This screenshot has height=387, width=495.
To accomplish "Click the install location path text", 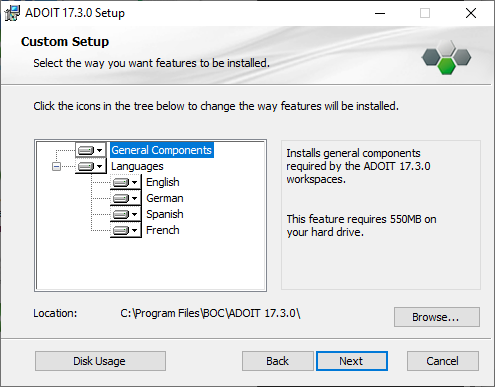I will point(210,313).
